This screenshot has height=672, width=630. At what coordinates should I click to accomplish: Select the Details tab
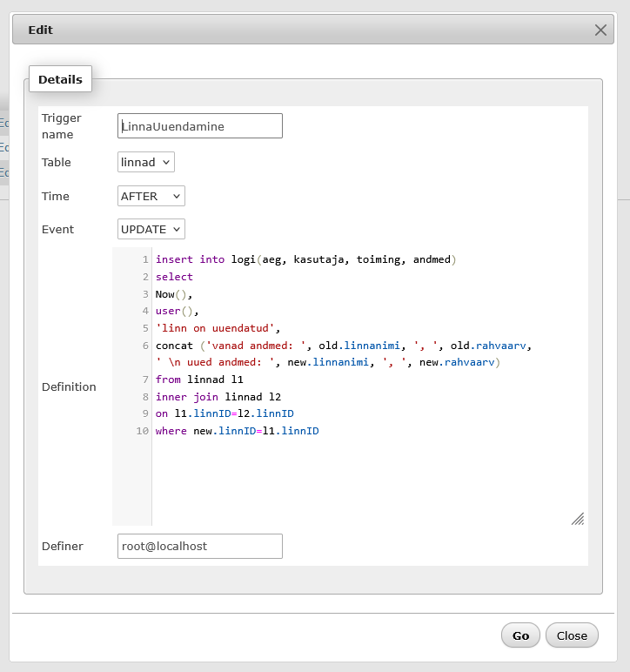60,79
